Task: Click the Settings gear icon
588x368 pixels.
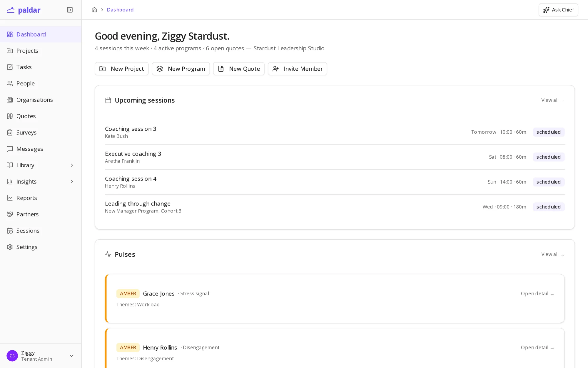Action: [x=10, y=247]
